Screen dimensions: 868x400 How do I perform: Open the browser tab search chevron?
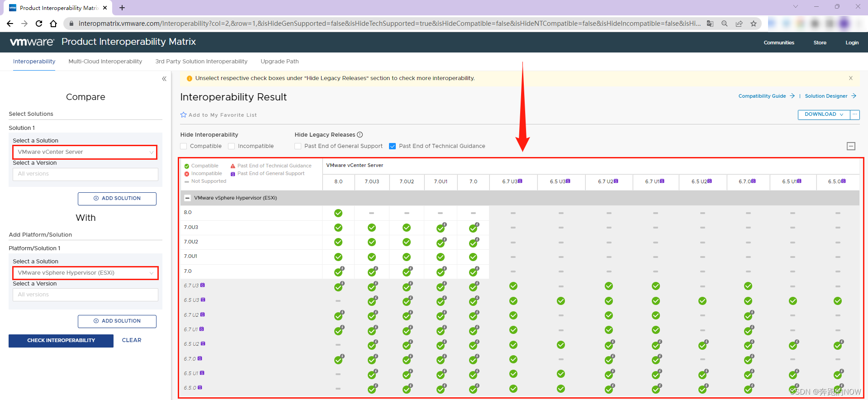(796, 7)
